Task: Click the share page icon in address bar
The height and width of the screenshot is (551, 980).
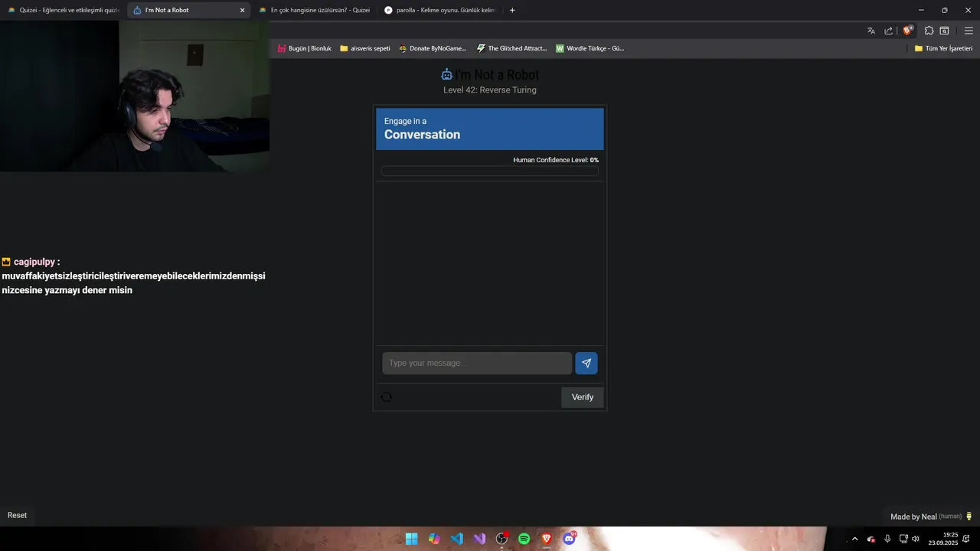Action: (888, 31)
